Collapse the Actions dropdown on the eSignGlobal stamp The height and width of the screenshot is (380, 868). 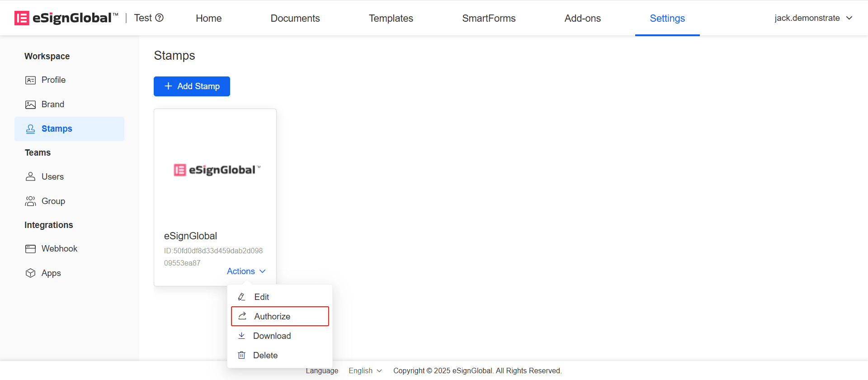[246, 271]
